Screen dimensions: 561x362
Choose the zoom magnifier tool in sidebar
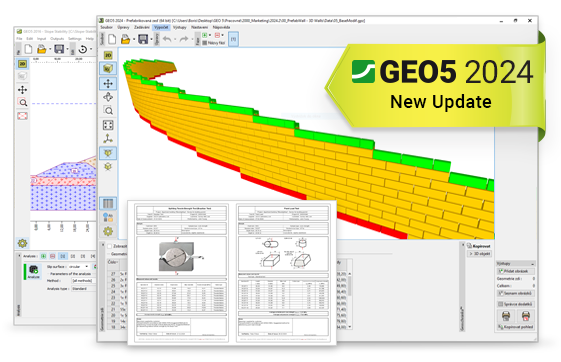(108, 111)
